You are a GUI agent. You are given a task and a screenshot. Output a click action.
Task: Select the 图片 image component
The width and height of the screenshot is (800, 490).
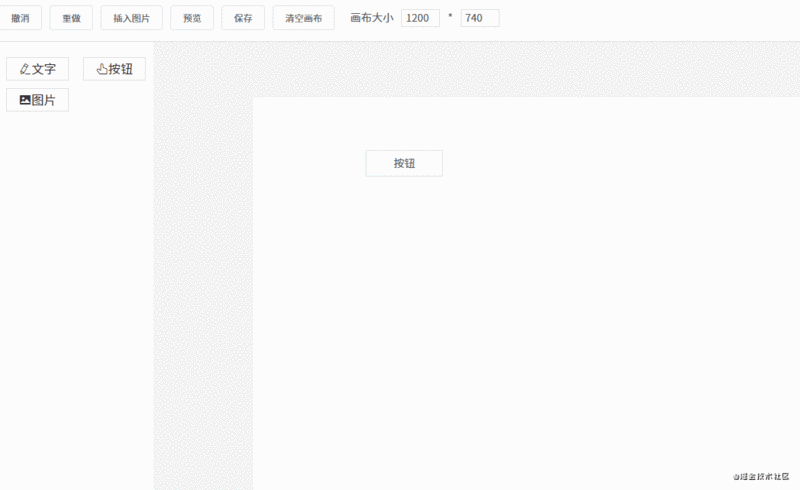(37, 100)
